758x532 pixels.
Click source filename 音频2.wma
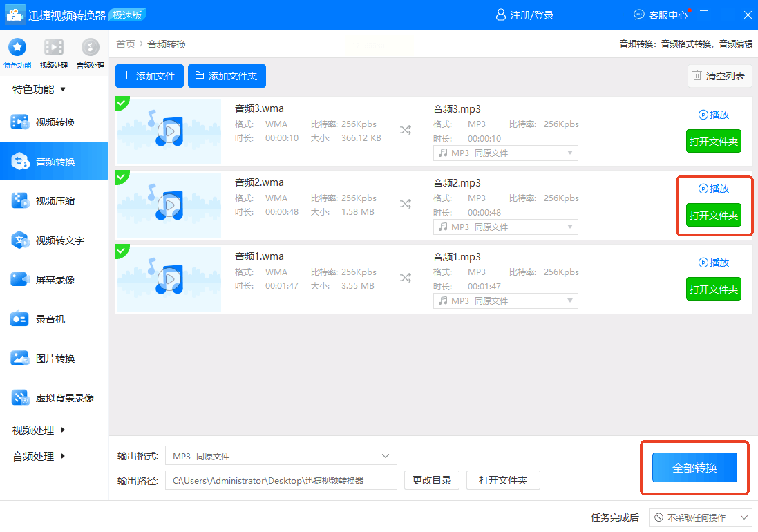259,182
